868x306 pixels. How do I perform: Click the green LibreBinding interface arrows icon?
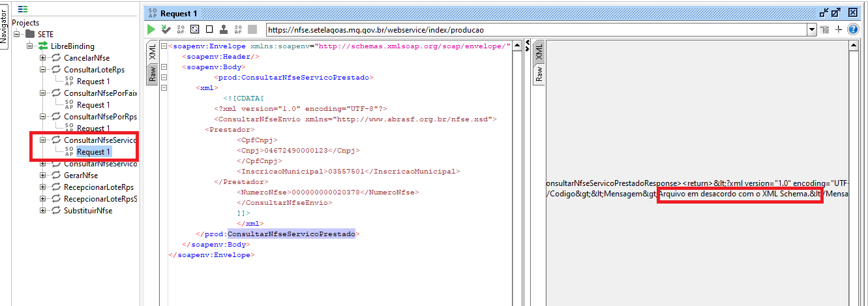pyautogui.click(x=43, y=46)
